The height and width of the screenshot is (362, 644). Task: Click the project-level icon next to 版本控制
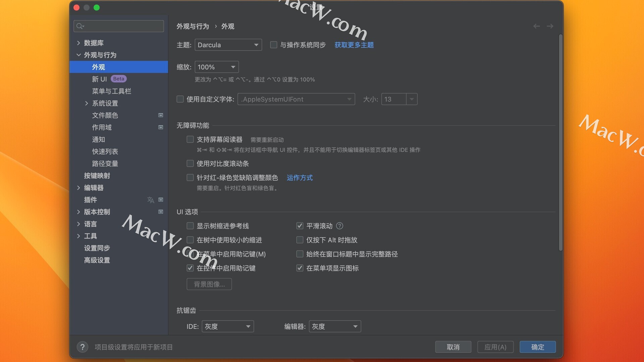161,212
